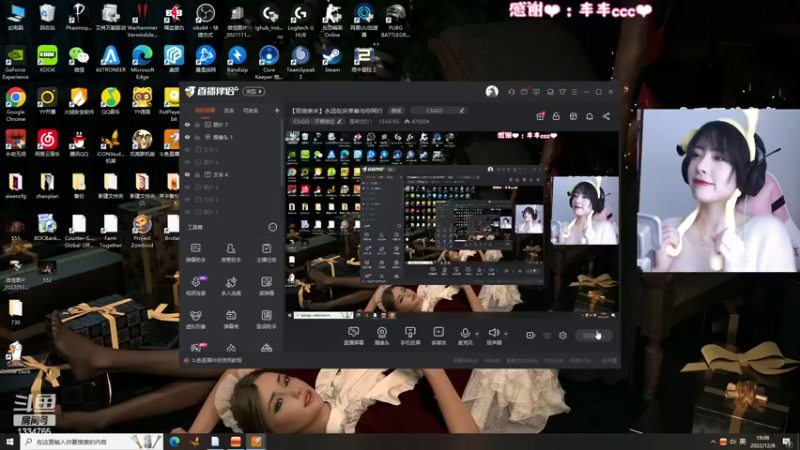800x450 pixels.
Task: Toggle visibility of the 文本 3 source
Action: [x=187, y=199]
